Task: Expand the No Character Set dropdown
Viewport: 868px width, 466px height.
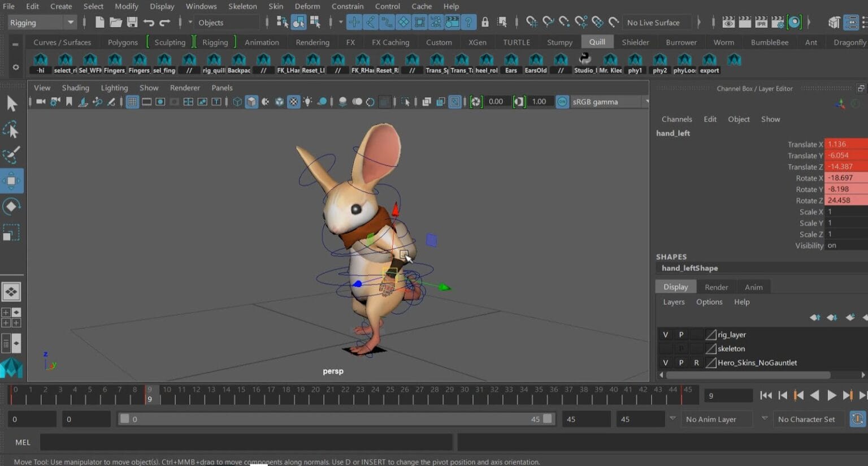Action: click(x=808, y=419)
